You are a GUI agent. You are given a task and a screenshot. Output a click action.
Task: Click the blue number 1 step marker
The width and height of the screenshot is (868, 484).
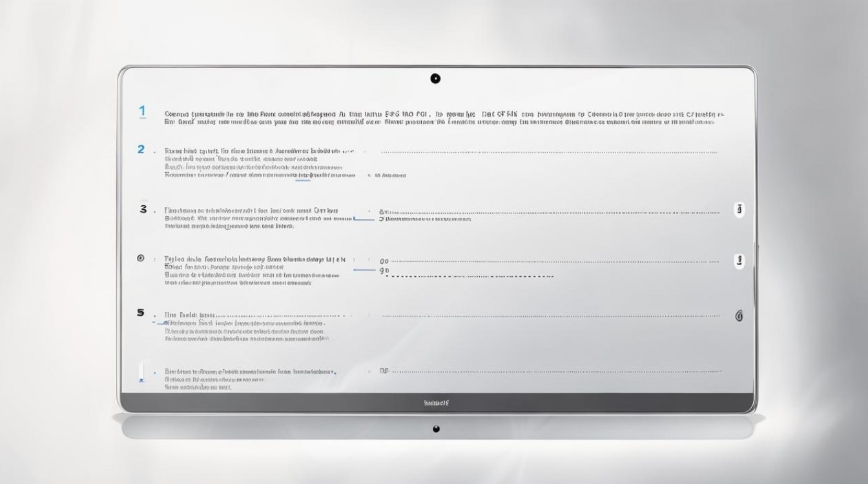[x=142, y=112]
